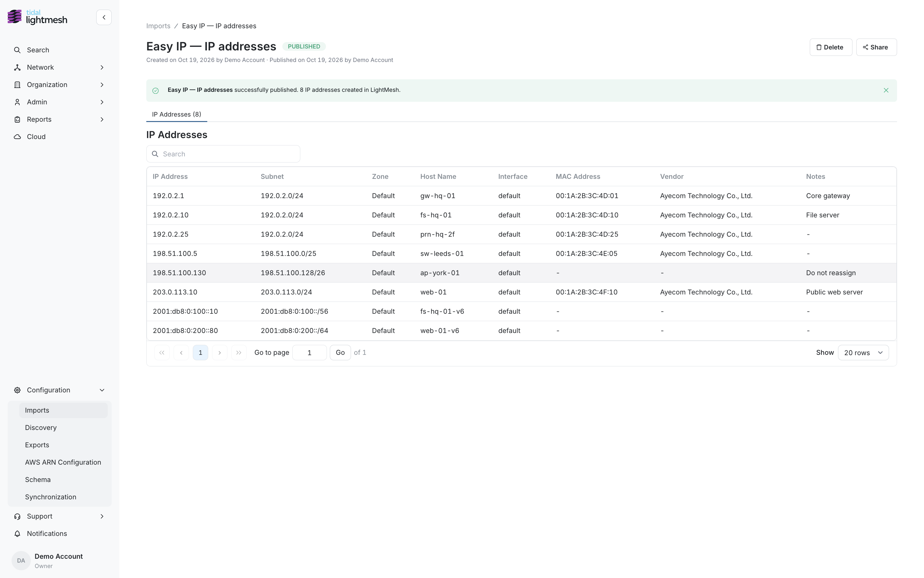Viewport: 924px width, 578px height.
Task: Click the Search magnifier icon in sidebar
Action: pos(17,50)
